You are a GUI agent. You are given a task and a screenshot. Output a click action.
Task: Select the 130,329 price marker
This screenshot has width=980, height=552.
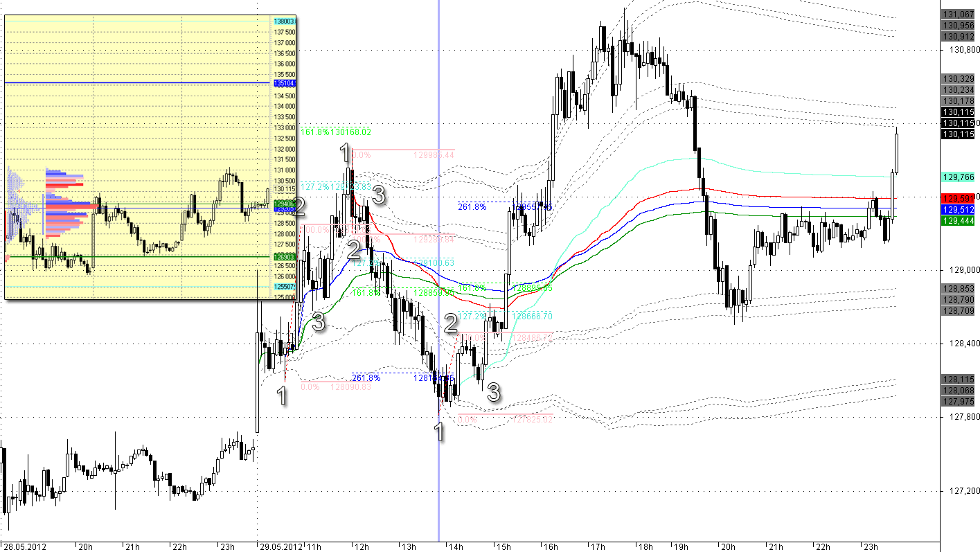point(959,79)
